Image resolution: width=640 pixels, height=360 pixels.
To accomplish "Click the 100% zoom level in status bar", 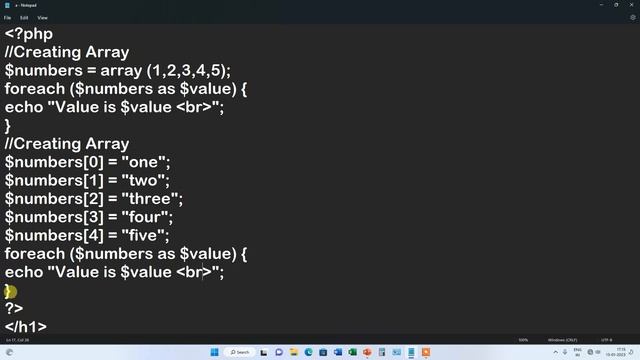I will point(523,340).
